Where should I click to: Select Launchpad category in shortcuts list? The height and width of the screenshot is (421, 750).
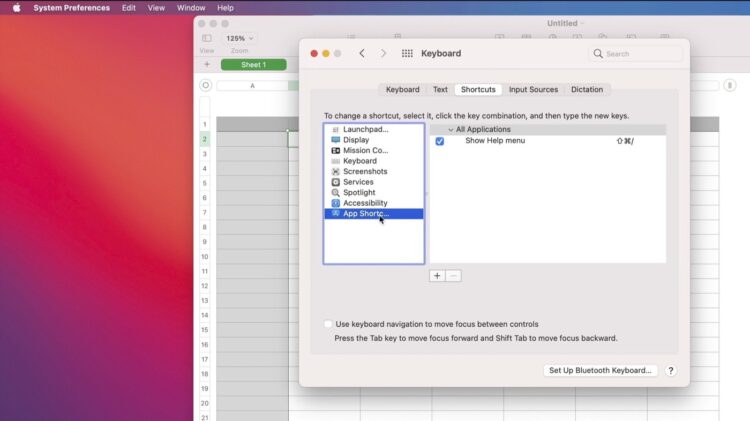374,129
